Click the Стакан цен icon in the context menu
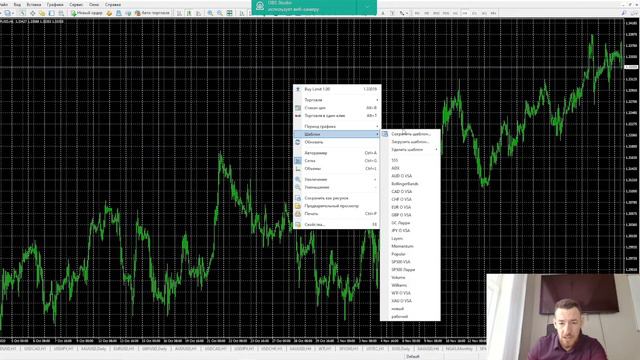This screenshot has height=360, width=640. point(298,108)
